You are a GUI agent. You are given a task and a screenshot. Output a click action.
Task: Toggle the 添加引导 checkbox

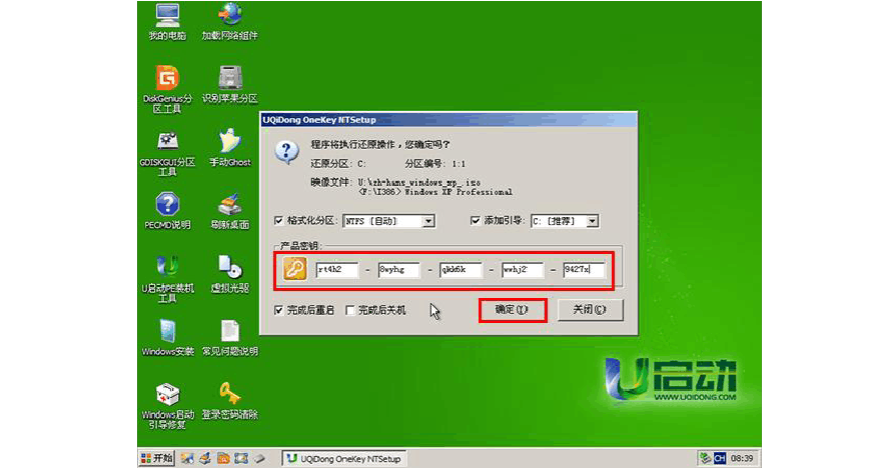476,220
